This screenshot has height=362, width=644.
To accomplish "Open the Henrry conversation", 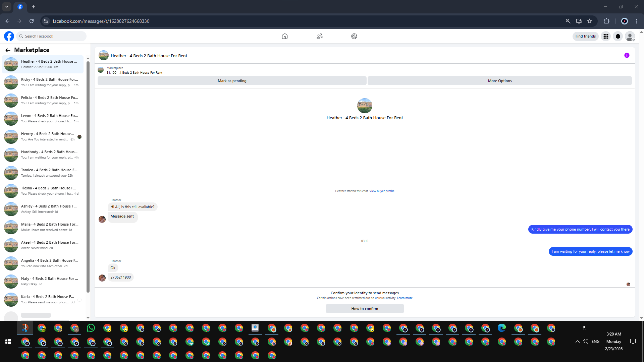I will tap(43, 137).
